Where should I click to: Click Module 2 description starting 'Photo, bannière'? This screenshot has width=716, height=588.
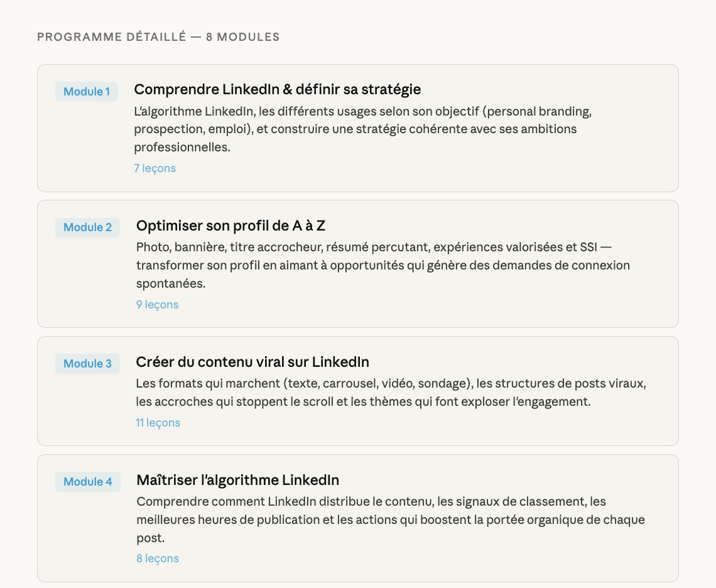tap(382, 265)
